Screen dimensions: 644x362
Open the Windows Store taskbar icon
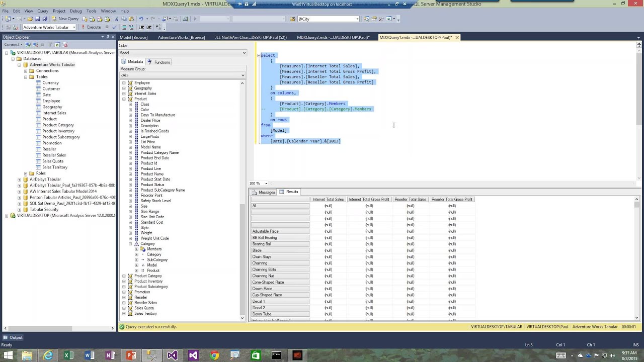(256, 355)
